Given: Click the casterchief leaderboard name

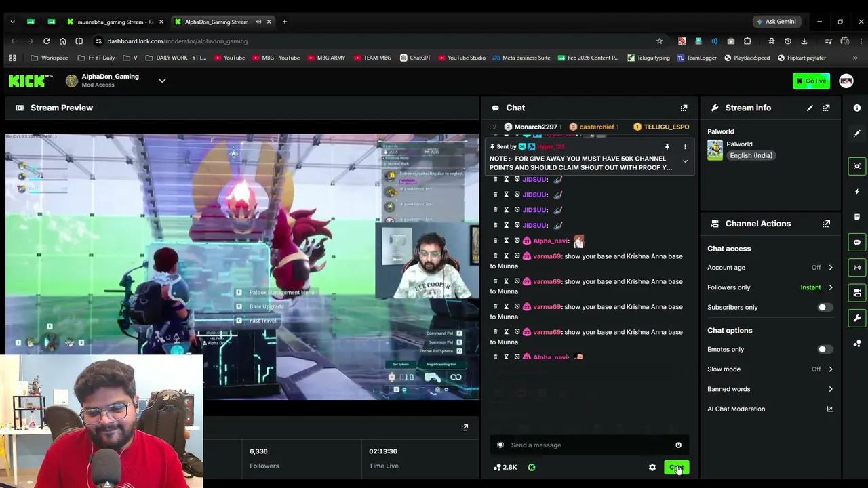Looking at the screenshot, I should [x=597, y=127].
